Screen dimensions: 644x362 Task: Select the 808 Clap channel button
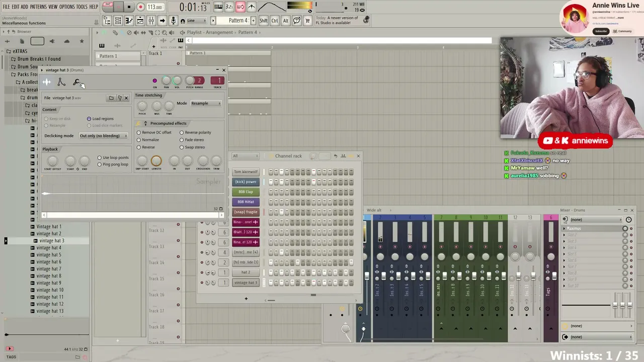pos(246,192)
